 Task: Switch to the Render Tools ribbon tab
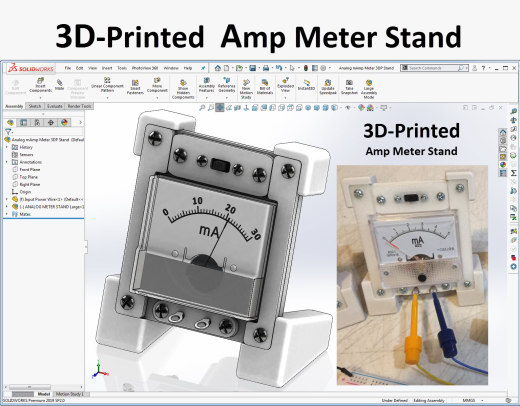coord(79,106)
